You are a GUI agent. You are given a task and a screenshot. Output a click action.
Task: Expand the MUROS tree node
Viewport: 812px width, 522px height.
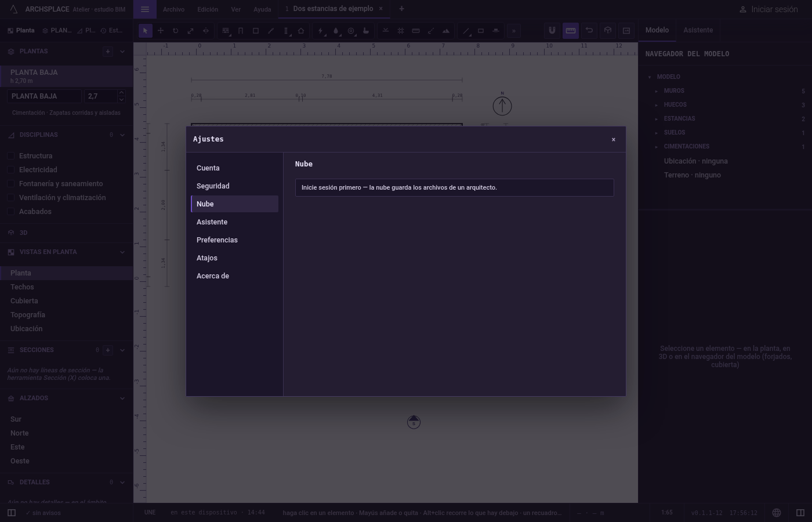tap(657, 91)
